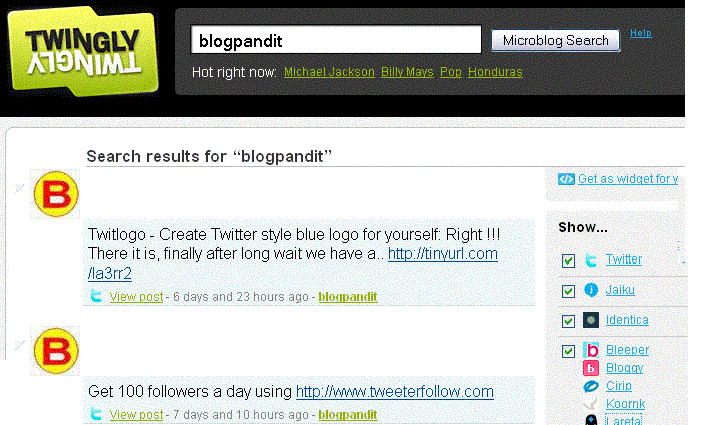Click the Bleeper service icon
The image size is (714, 425).
pyautogui.click(x=591, y=350)
